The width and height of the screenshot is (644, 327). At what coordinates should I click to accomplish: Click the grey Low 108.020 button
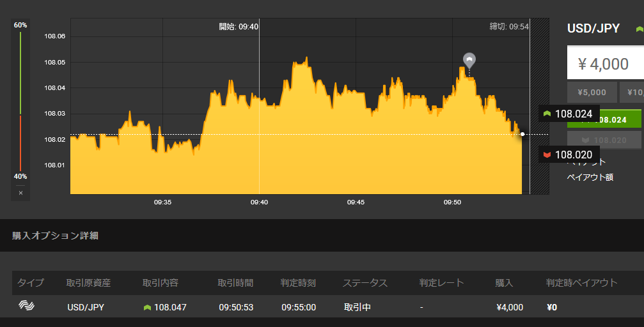click(604, 140)
